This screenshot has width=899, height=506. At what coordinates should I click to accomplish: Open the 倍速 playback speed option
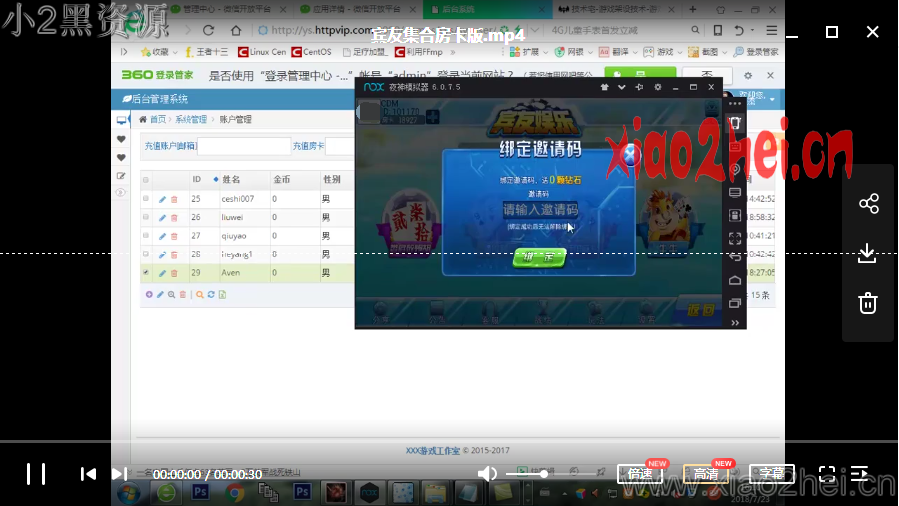click(x=640, y=474)
